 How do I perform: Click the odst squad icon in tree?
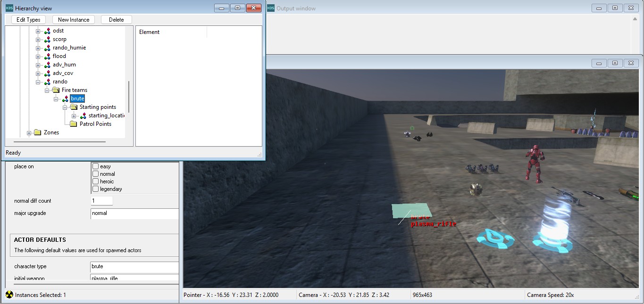click(47, 31)
